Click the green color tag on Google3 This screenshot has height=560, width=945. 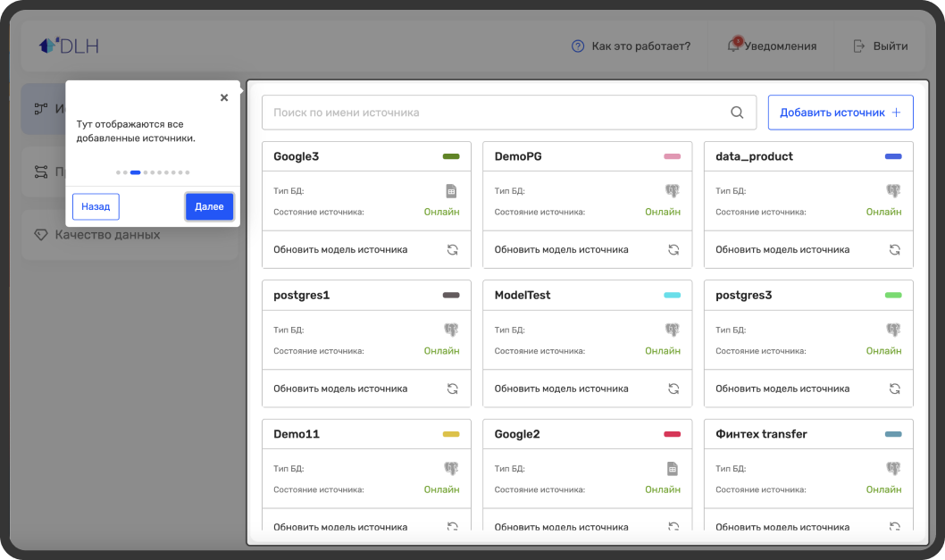click(x=451, y=156)
